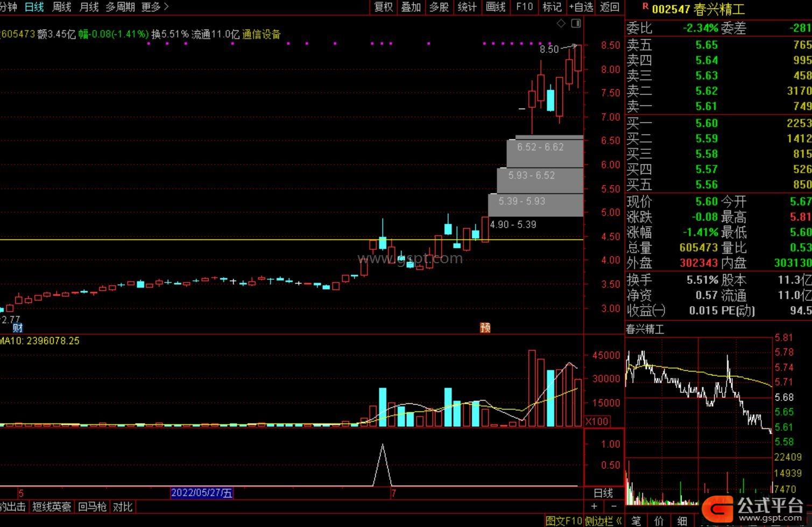Click the 总量 605473 value

[699, 248]
